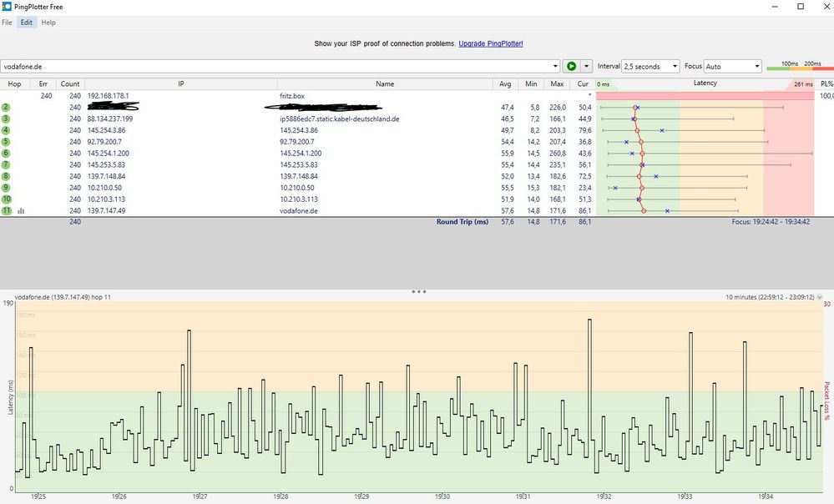
Task: Select IP cell 10.210.3.113
Action: (106, 199)
